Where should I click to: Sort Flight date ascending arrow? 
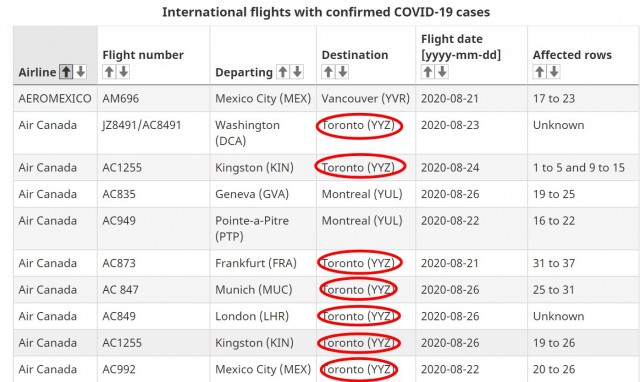click(x=427, y=72)
